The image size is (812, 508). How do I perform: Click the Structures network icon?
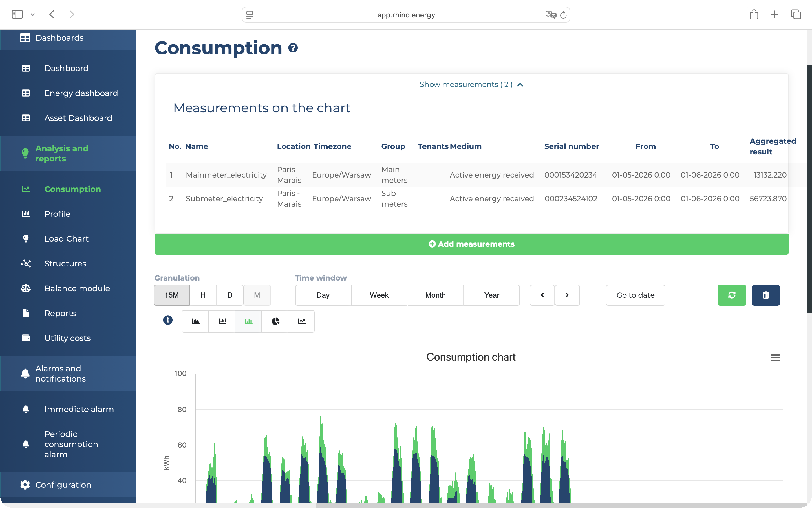pos(26,263)
